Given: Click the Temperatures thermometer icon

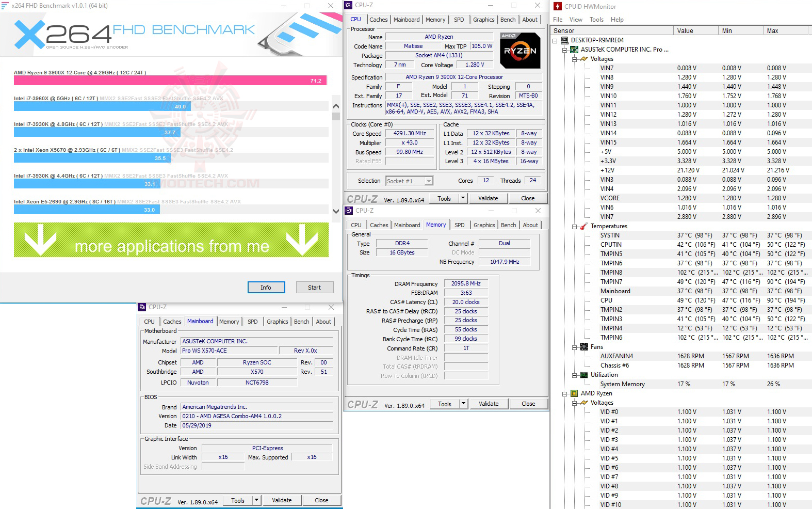Looking at the screenshot, I should [584, 226].
